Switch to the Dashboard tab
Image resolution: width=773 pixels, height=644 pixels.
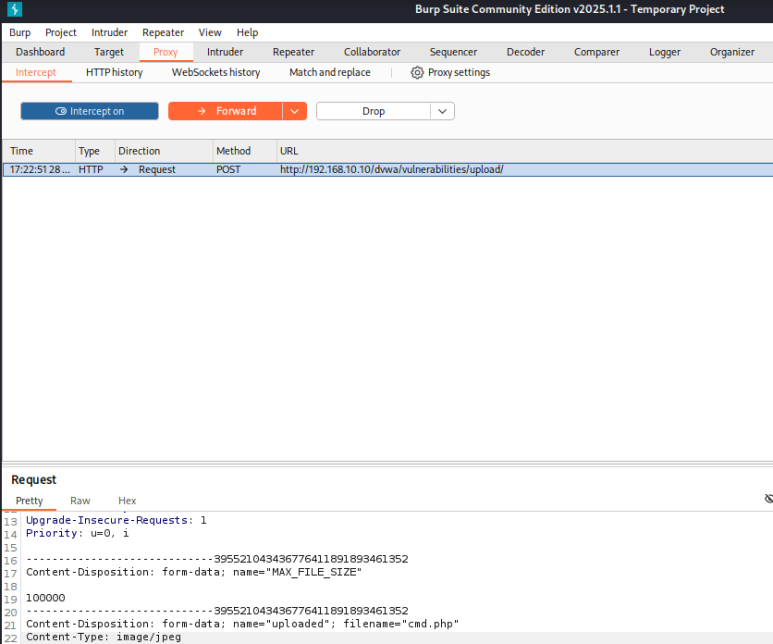point(40,52)
